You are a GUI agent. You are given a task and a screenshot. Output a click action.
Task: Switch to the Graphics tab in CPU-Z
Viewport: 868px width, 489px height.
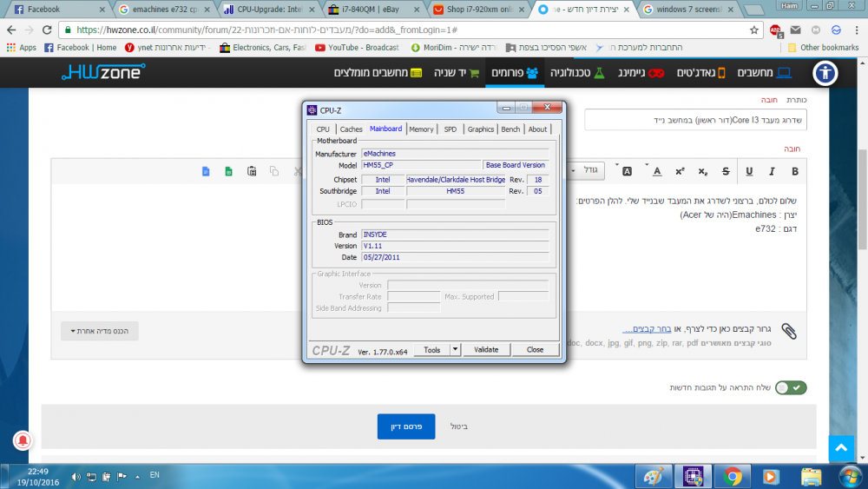(481, 129)
